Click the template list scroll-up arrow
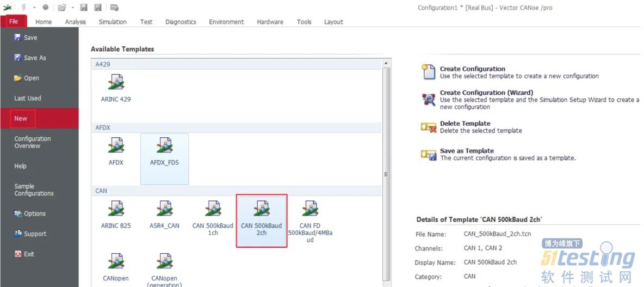Viewport: 644px width, 287px height. 386,63
